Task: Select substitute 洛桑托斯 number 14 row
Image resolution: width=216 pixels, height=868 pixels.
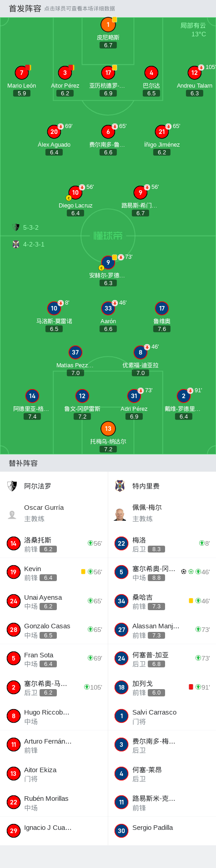Action: tap(54, 543)
